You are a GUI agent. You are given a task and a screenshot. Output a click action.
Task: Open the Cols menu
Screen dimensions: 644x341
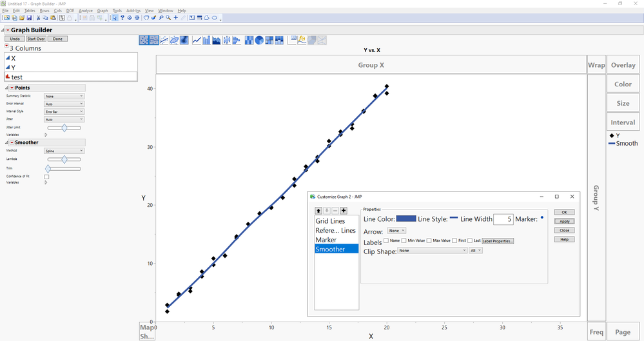58,11
